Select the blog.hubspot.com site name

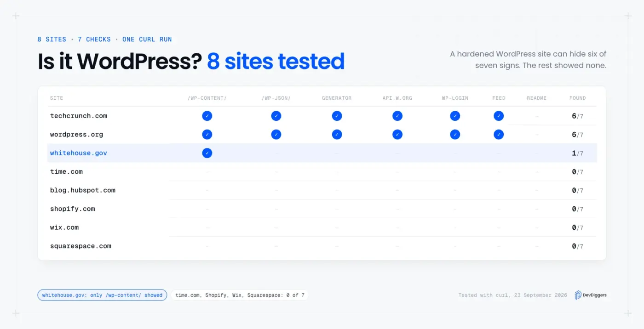tap(83, 190)
